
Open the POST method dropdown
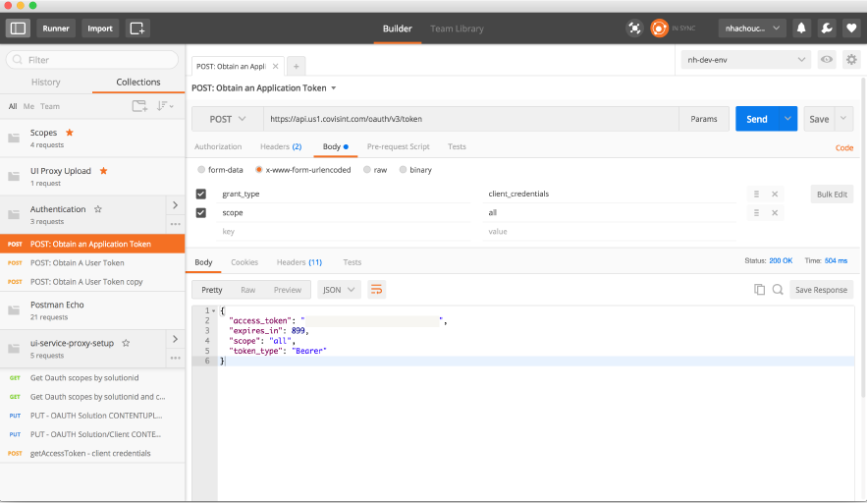click(227, 119)
